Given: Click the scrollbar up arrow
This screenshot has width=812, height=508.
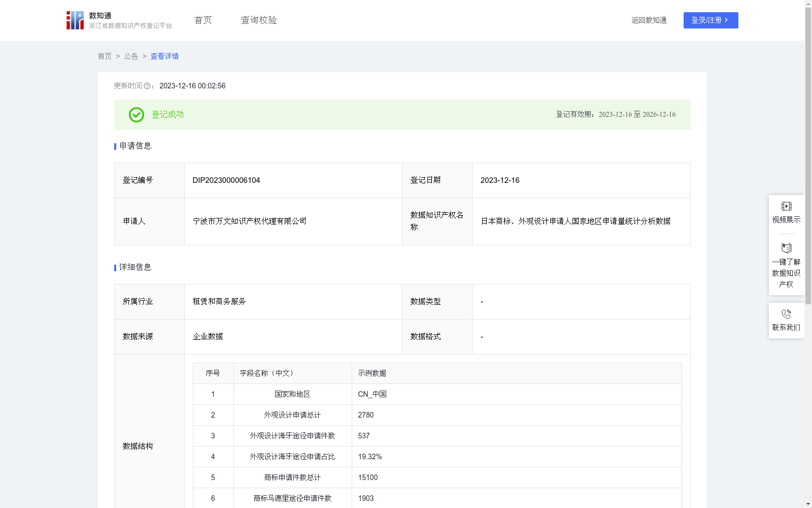Looking at the screenshot, I should [808, 4].
